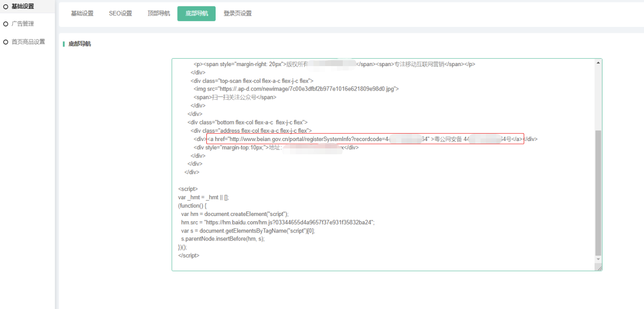This screenshot has height=309, width=644.
Task: Click the code editor scrollbar down arrow
Action: click(x=598, y=259)
